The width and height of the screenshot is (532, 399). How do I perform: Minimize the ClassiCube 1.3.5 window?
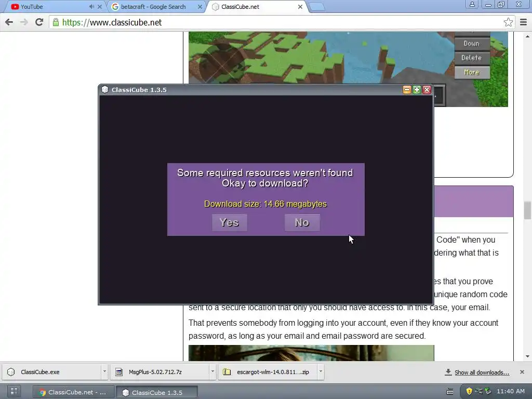[407, 89]
